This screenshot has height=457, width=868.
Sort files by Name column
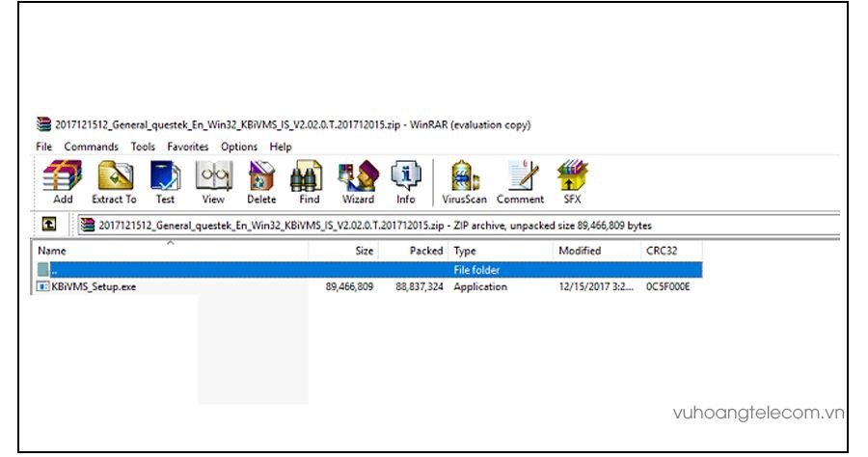(170, 251)
